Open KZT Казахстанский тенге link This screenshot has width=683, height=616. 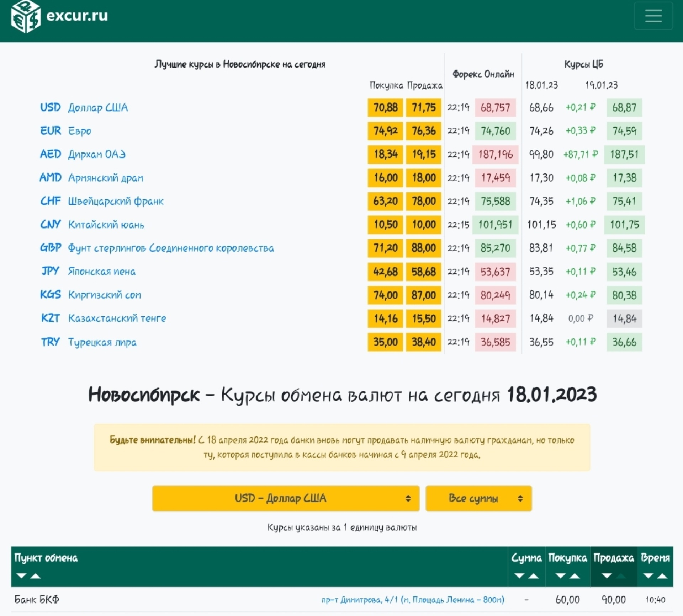click(x=104, y=318)
